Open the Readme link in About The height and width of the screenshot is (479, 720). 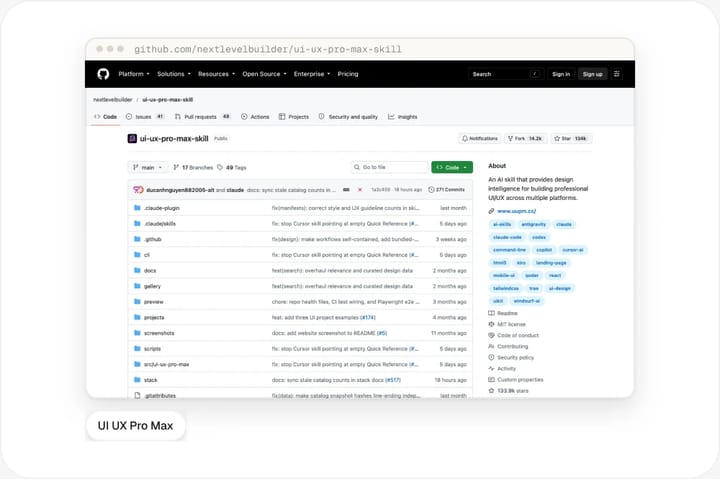click(503, 313)
